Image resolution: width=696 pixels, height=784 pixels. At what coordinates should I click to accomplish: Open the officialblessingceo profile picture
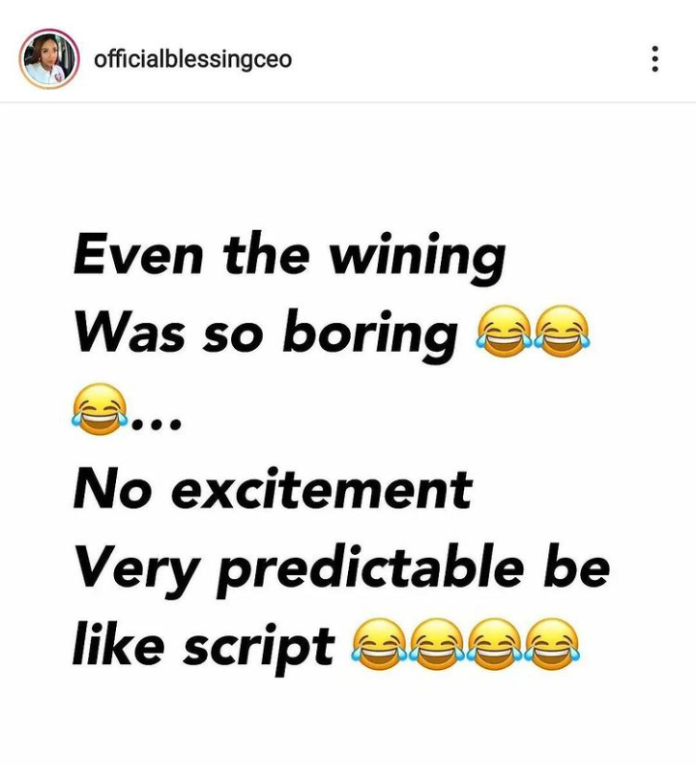[49, 59]
